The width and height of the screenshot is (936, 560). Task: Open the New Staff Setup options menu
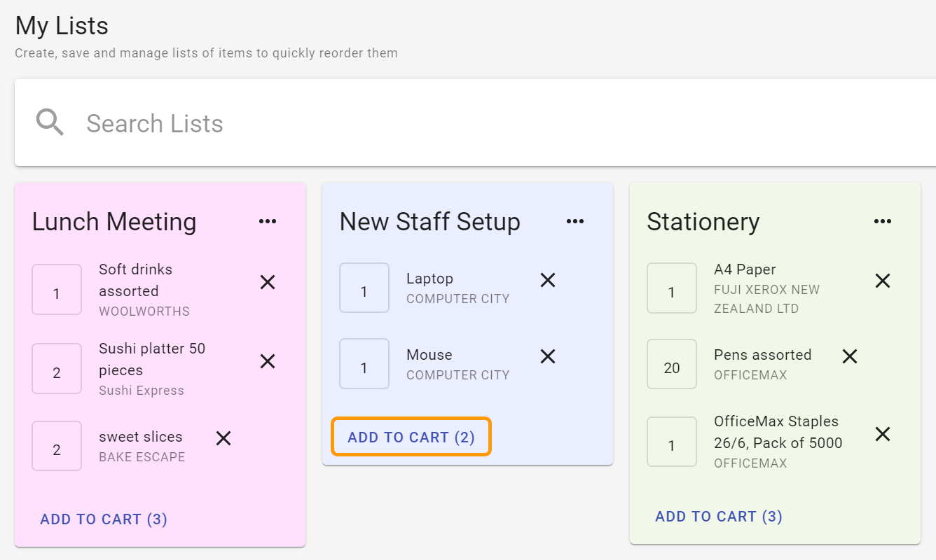tap(574, 220)
